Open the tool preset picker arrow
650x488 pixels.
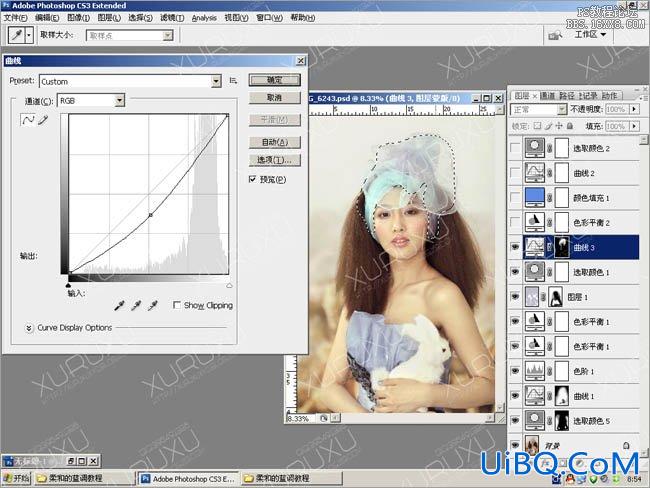tap(29, 36)
